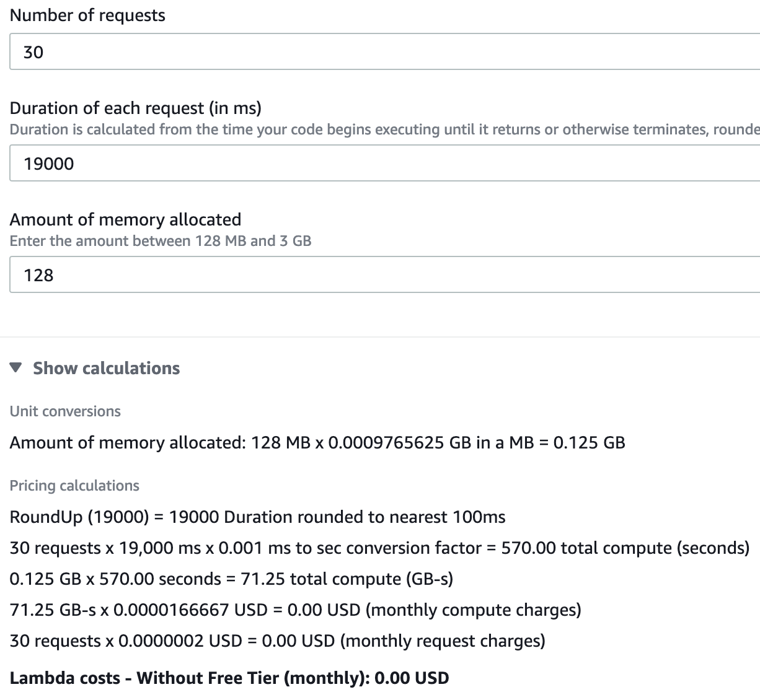Viewport: 760px width, 700px height.
Task: Click the 71.25 total compute GB-s line
Action: pyautogui.click(x=231, y=579)
